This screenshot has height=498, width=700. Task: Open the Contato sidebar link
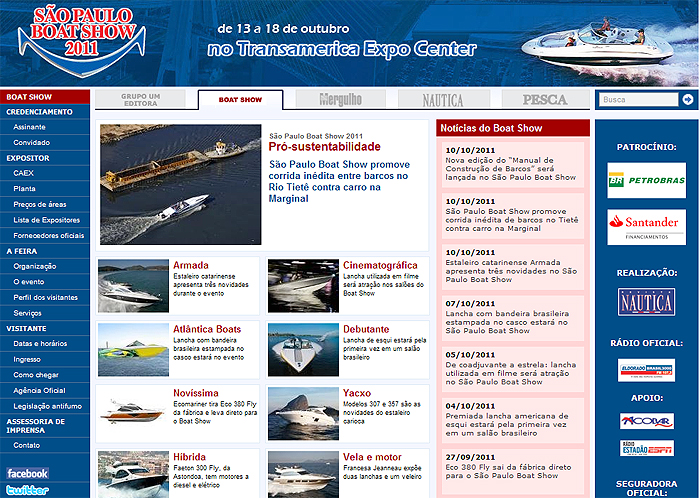click(27, 445)
